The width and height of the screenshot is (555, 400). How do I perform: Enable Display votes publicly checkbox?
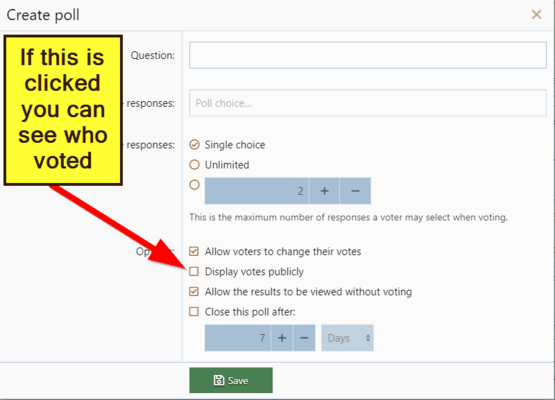coord(194,272)
